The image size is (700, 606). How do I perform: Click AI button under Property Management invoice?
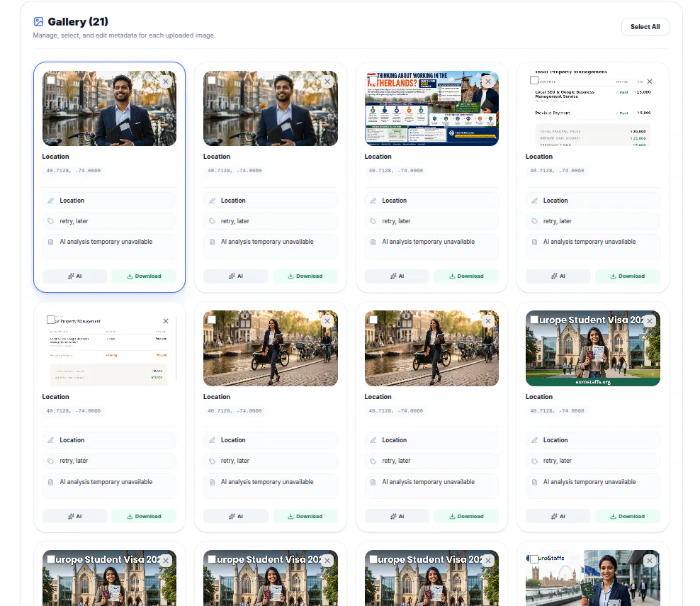pos(74,516)
